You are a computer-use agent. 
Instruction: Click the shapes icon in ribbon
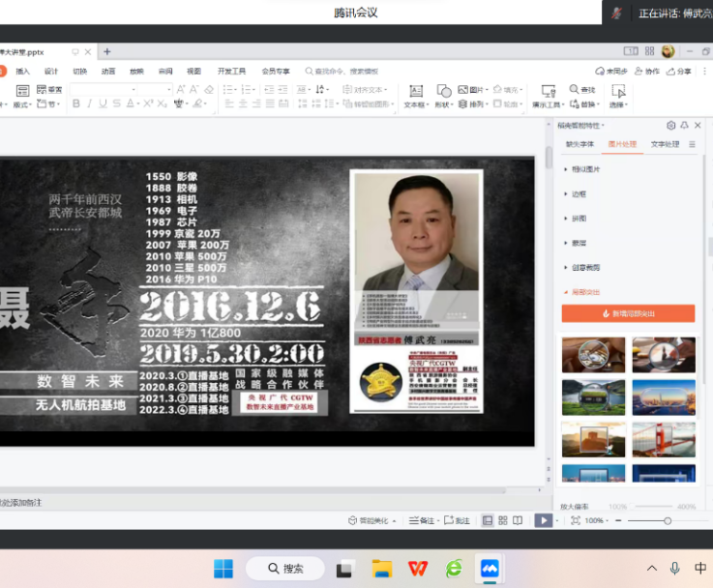(443, 91)
